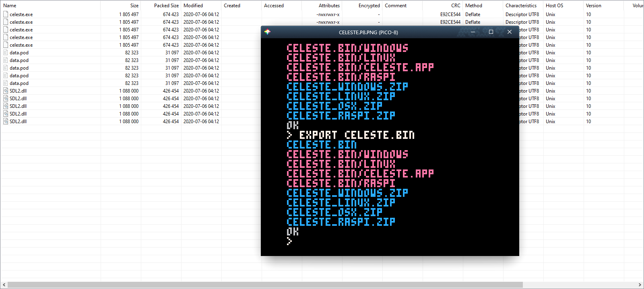Click the horizontal scrollbar thumb of the file list
This screenshot has width=644, height=289.
265,285
